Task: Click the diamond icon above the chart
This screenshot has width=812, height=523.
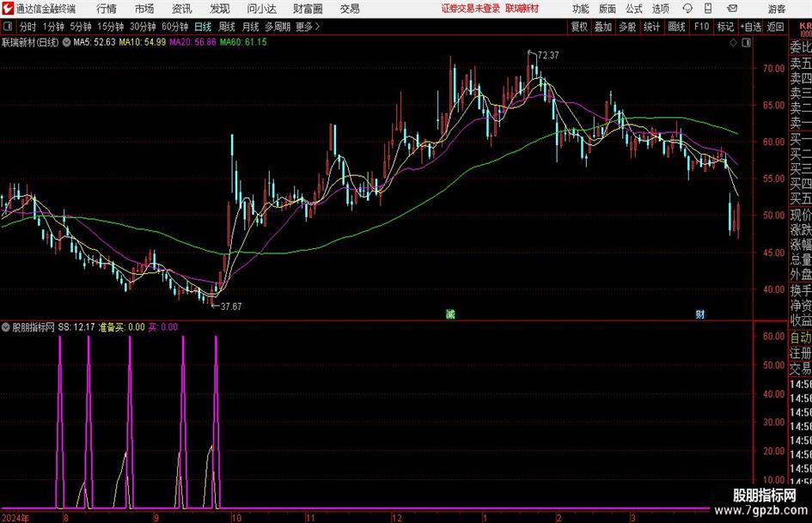Action: [733, 42]
